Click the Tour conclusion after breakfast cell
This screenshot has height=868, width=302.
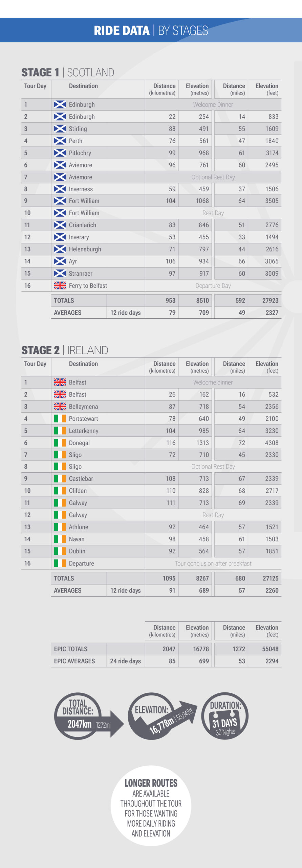point(213,563)
